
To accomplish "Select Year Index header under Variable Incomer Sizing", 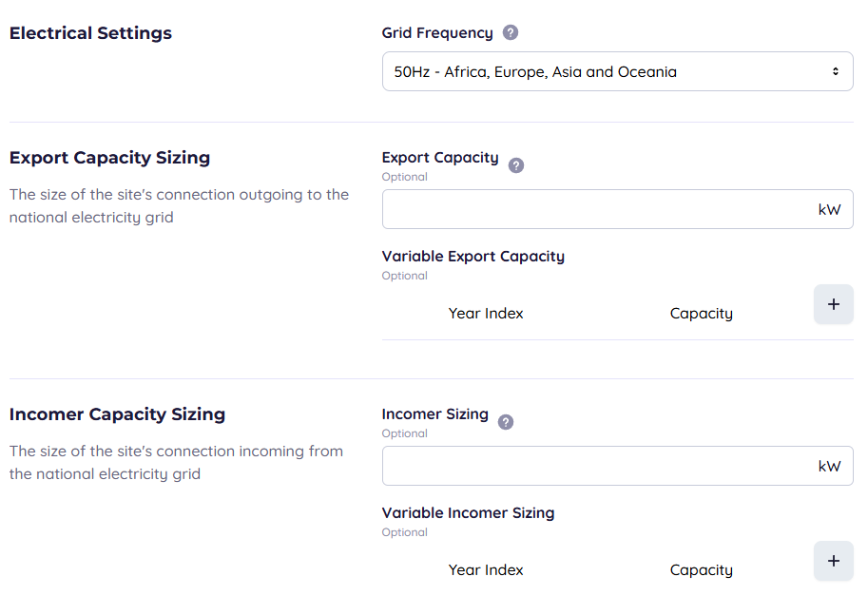I will [486, 570].
